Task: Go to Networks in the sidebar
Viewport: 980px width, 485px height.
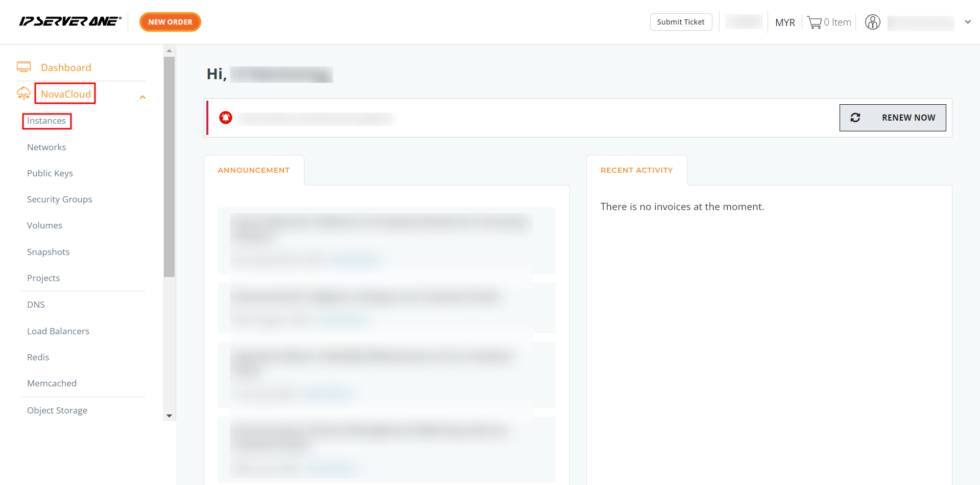Action: pyautogui.click(x=46, y=147)
